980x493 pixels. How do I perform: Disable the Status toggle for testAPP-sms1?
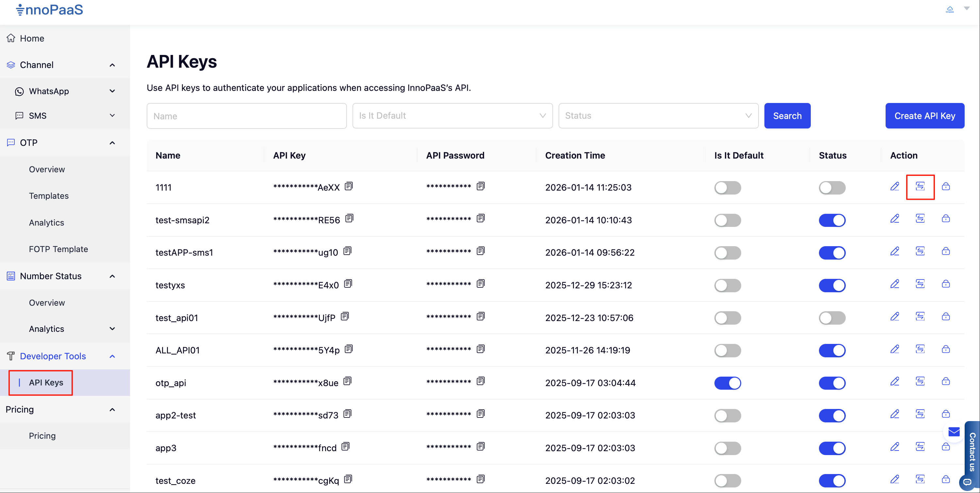pos(832,253)
